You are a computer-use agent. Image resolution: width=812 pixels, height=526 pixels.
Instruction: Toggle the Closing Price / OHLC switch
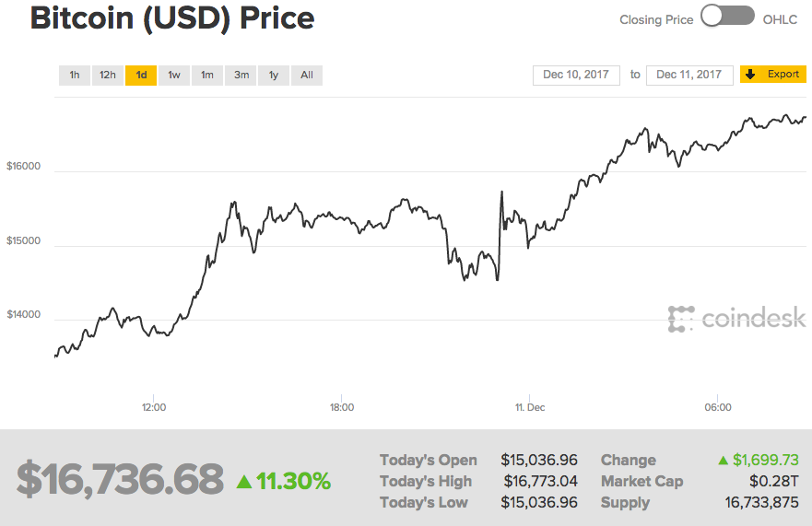click(727, 18)
